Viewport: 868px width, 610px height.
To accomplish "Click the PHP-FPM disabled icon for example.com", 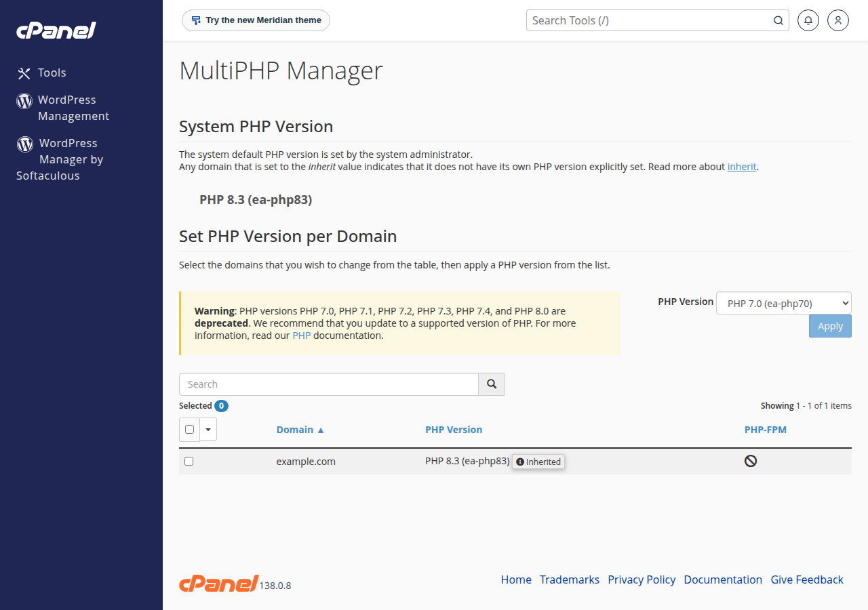I will [751, 461].
